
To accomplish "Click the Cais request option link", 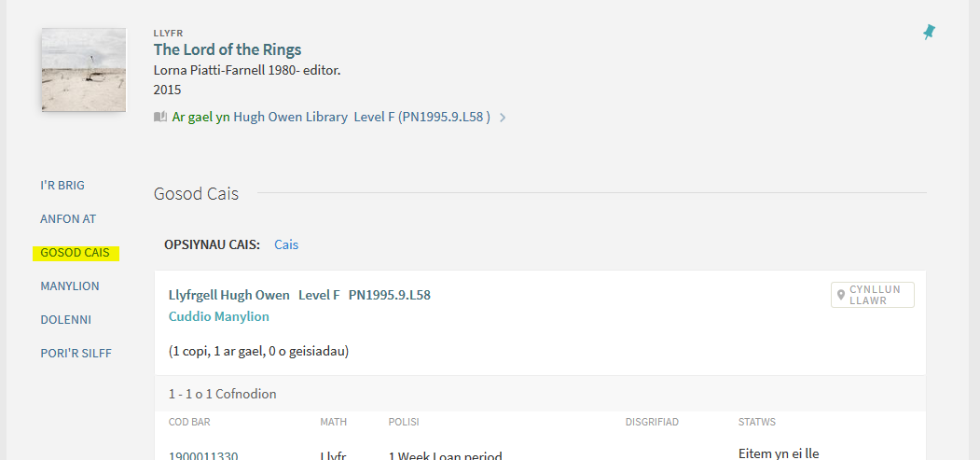I will tap(286, 245).
